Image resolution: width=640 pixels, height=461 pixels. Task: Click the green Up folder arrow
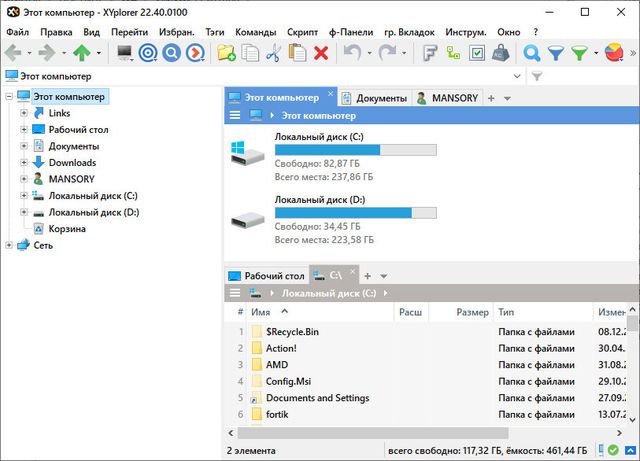pyautogui.click(x=82, y=53)
